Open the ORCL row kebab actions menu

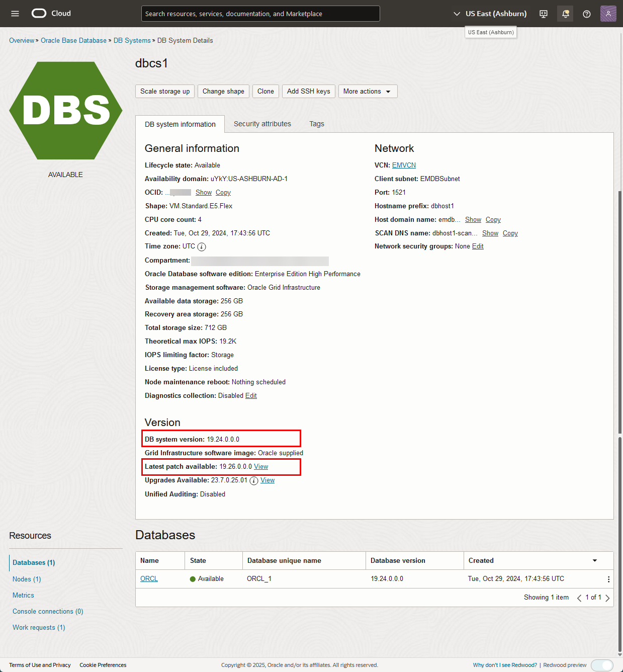click(x=608, y=579)
